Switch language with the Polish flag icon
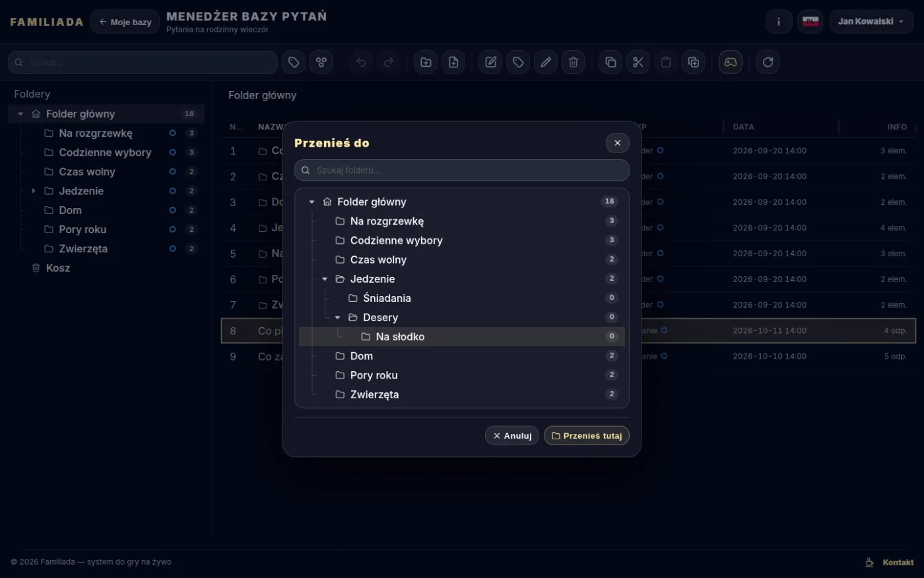 tap(810, 22)
